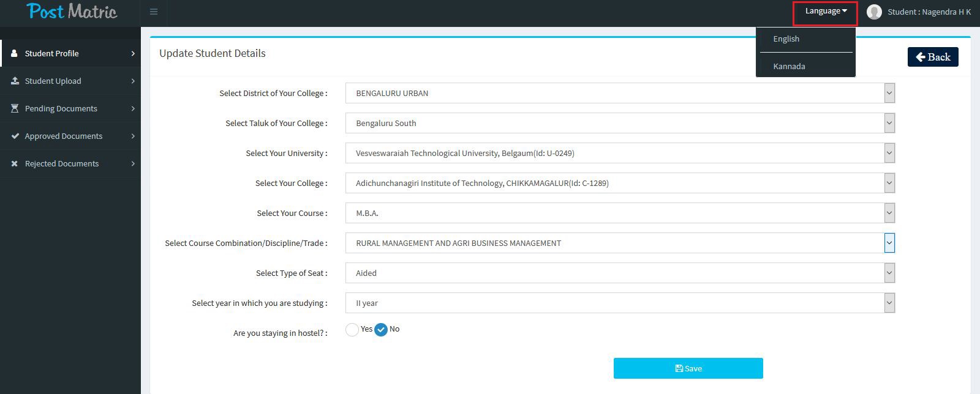Click Student Upload icon in sidebar
This screenshot has height=394, width=980.
coord(15,81)
